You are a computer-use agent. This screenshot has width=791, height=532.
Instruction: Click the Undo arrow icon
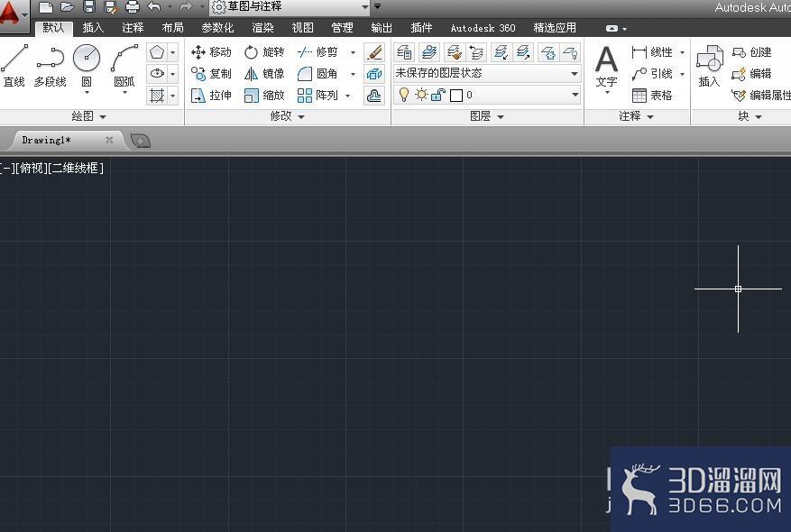pos(154,6)
